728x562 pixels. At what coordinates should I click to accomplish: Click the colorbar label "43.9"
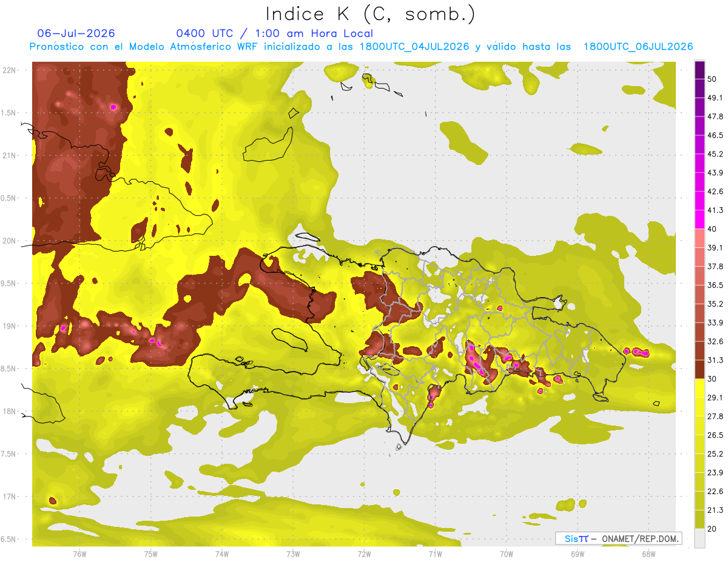click(715, 173)
